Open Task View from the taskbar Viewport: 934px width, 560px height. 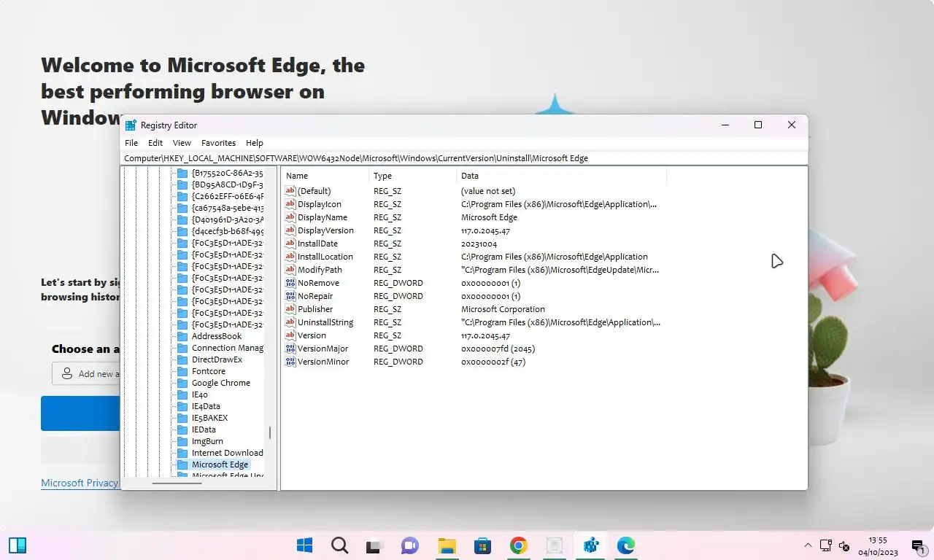click(x=374, y=545)
